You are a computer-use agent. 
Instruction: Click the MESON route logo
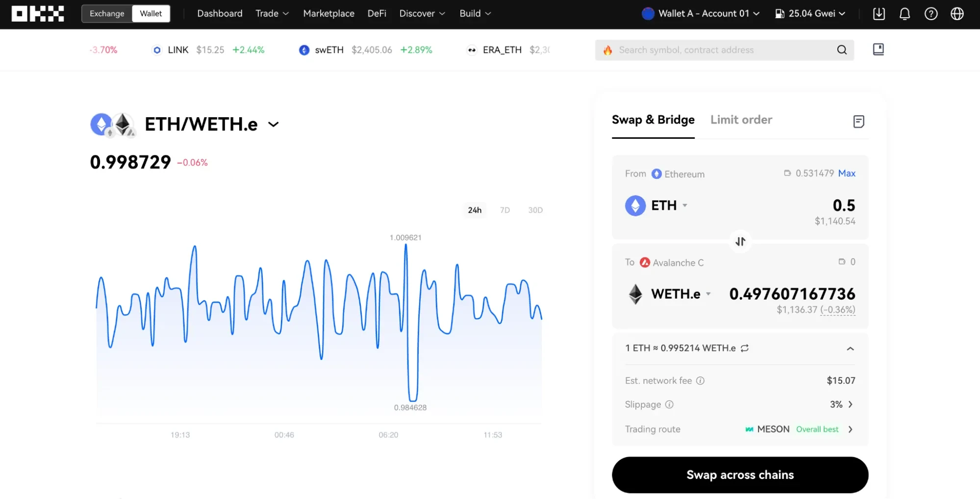tap(749, 429)
